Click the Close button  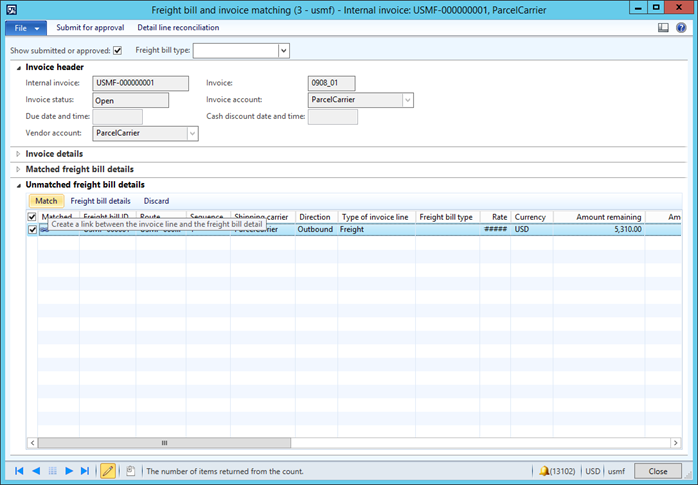[x=657, y=470]
